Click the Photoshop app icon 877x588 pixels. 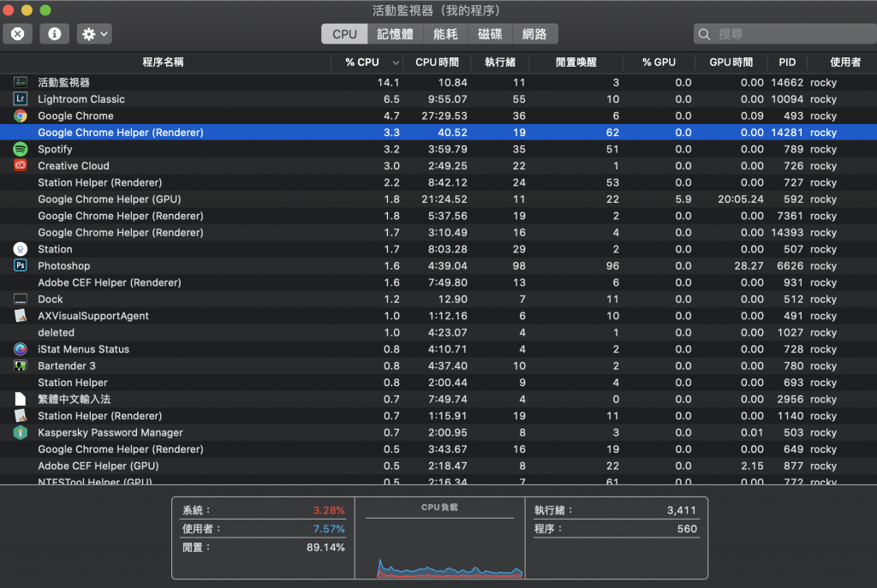pos(21,265)
